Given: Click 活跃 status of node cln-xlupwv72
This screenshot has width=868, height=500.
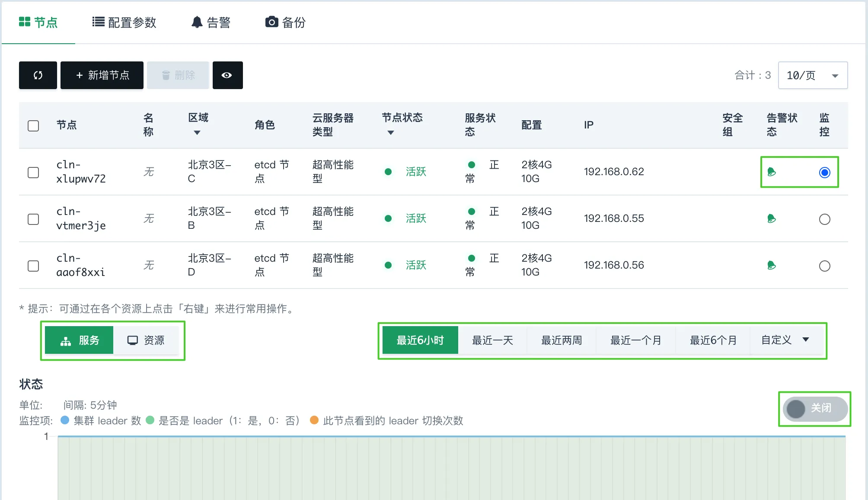Looking at the screenshot, I should (416, 172).
